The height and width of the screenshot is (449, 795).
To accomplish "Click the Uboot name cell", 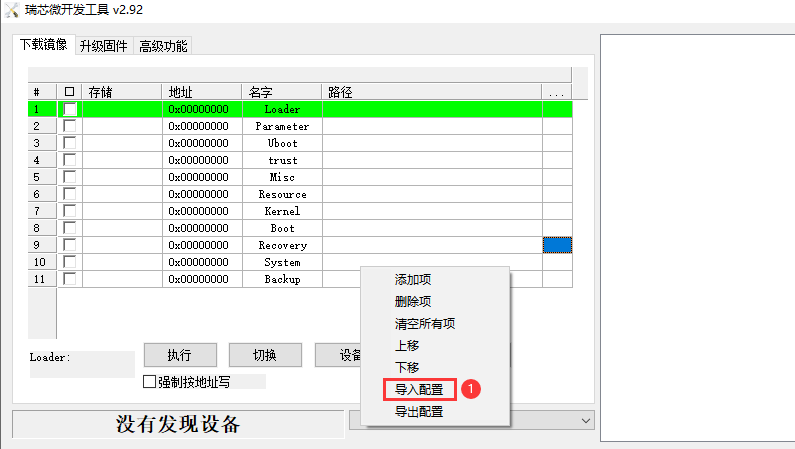I will (282, 143).
